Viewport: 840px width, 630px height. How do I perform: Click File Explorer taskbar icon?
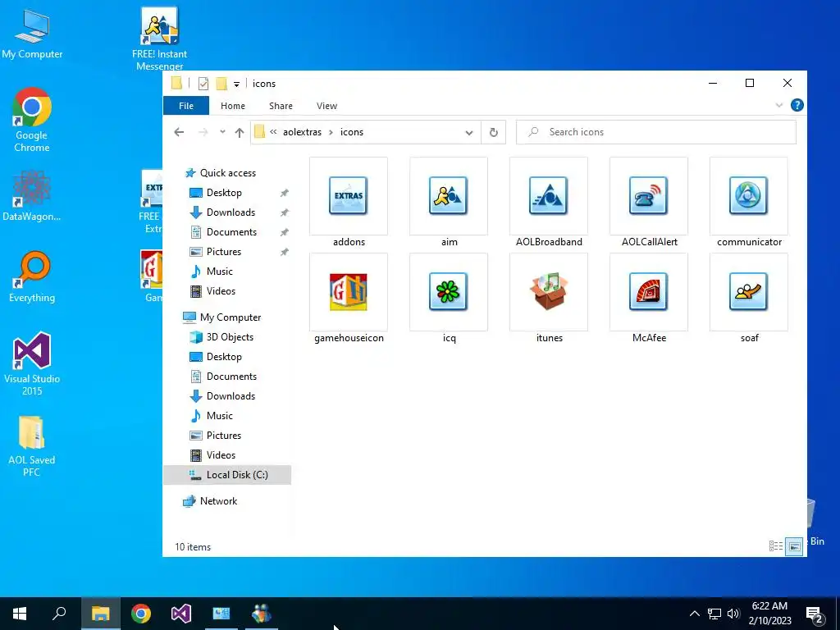[x=101, y=614]
